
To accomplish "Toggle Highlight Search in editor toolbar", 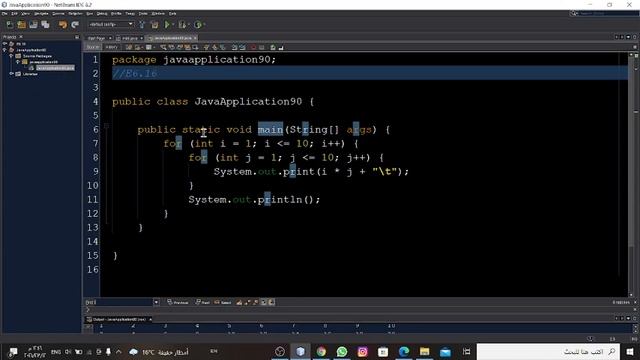I will point(188,48).
